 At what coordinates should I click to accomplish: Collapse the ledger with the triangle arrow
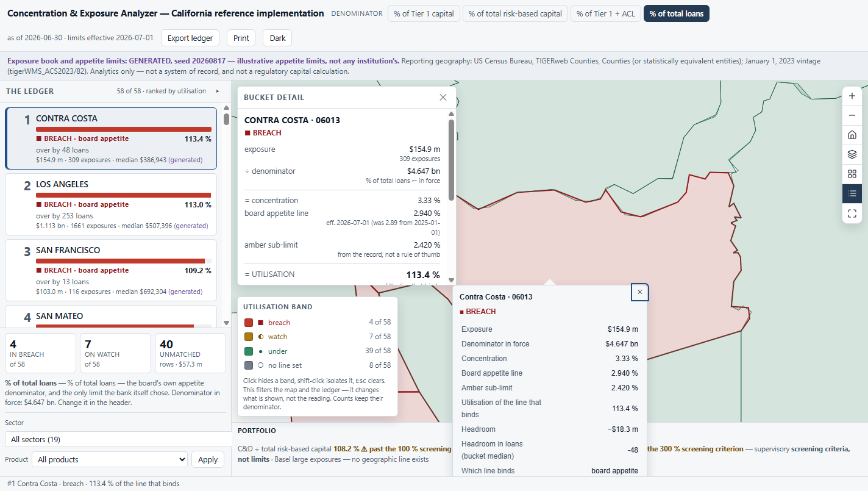218,91
